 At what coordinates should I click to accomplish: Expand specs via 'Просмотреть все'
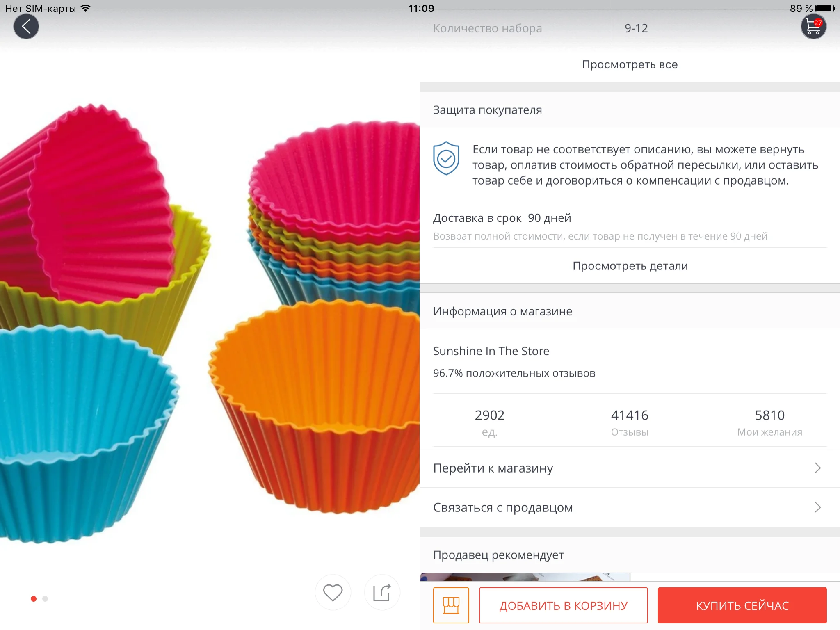(630, 64)
